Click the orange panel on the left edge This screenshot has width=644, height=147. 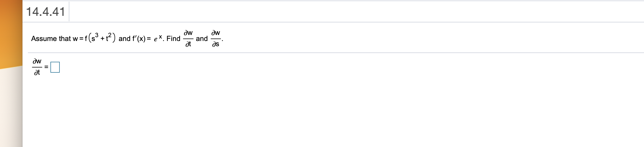(11, 33)
